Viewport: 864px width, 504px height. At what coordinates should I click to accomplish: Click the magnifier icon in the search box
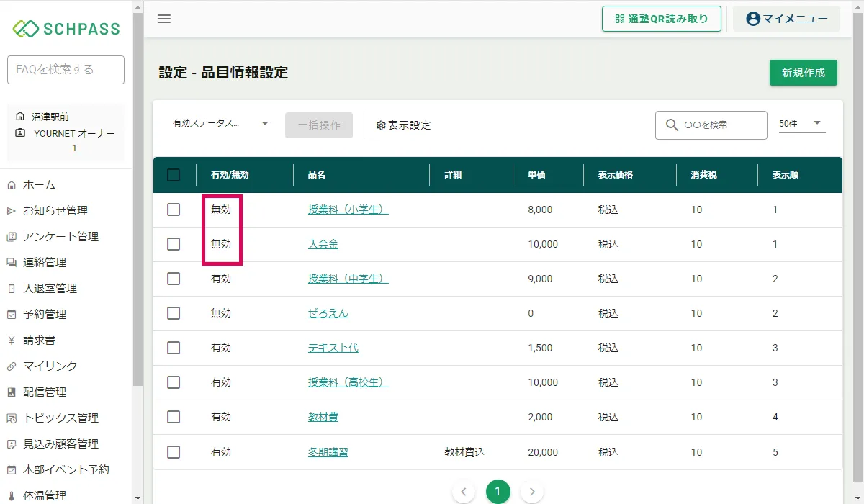pyautogui.click(x=672, y=125)
